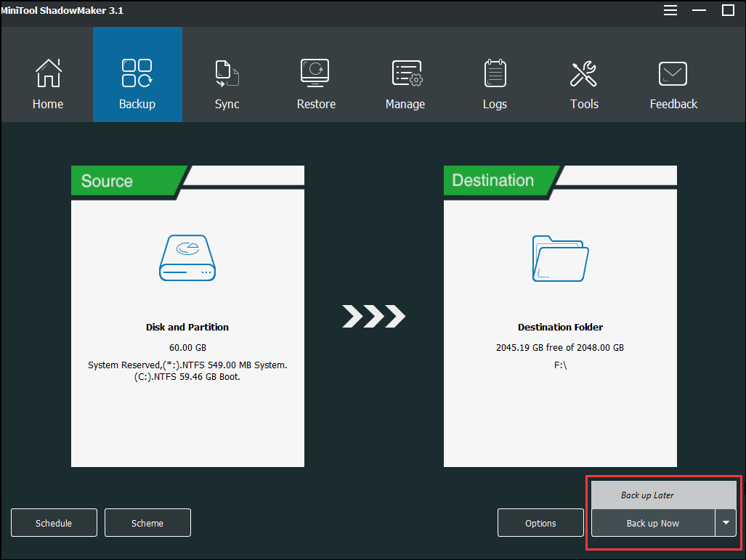
Task: Open the Tools tab label
Action: point(584,104)
